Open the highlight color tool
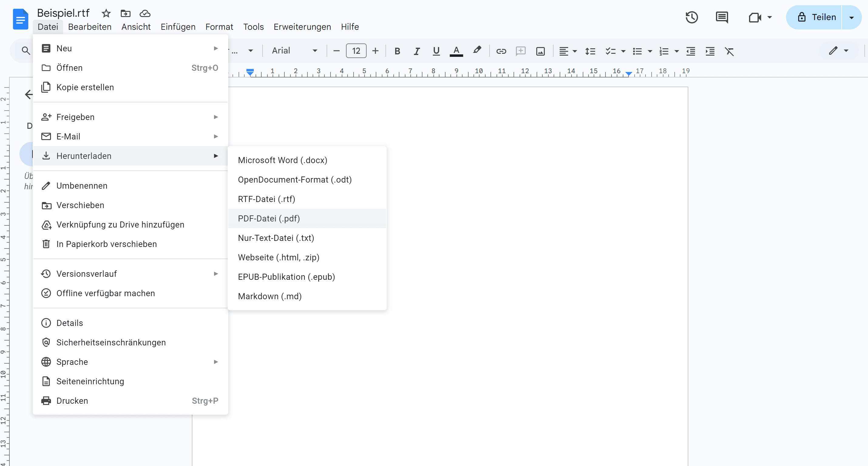Viewport: 868px width, 466px height. coord(477,51)
